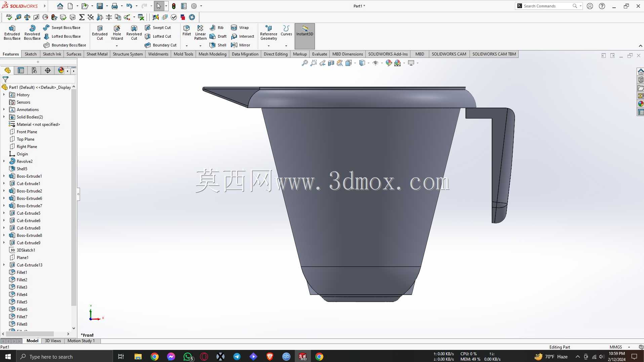Click the Lofted Cut tool
Image resolution: width=644 pixels, height=362 pixels.
[x=158, y=36]
